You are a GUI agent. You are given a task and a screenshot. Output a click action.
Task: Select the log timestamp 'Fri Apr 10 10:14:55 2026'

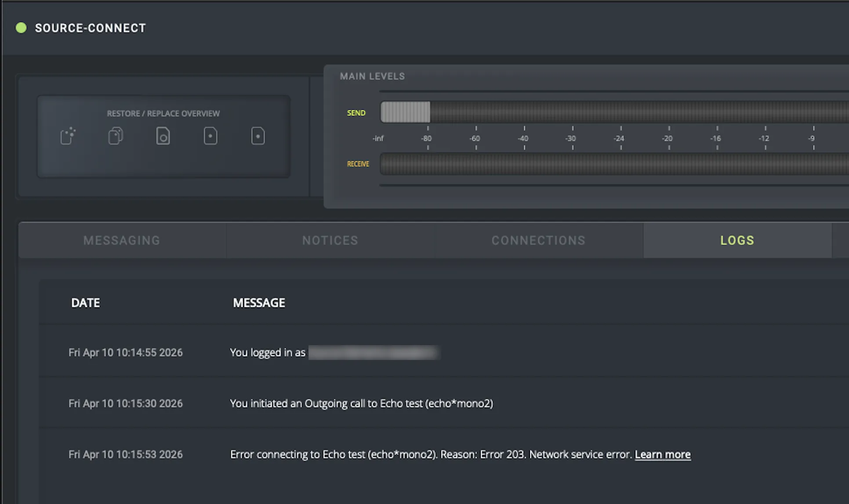(126, 353)
